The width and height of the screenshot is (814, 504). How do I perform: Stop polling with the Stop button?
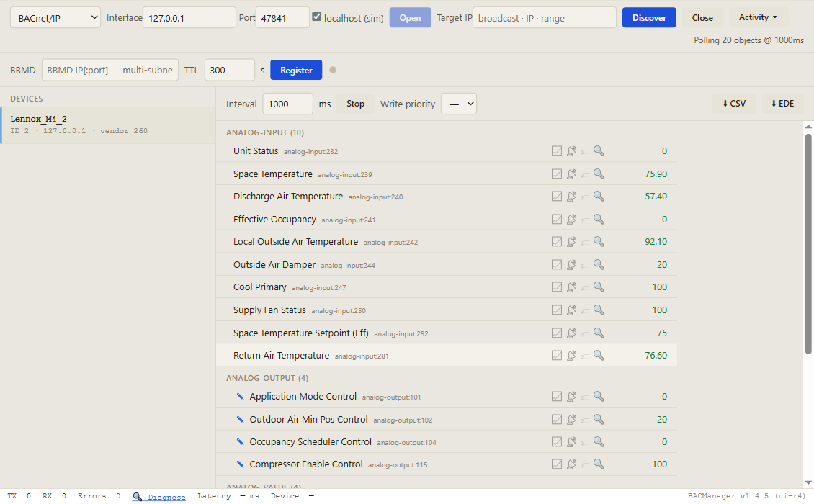point(356,104)
